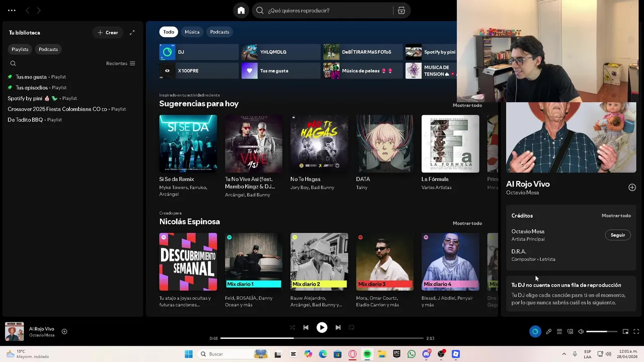Seek within the song progress bar

pyautogui.click(x=321, y=338)
